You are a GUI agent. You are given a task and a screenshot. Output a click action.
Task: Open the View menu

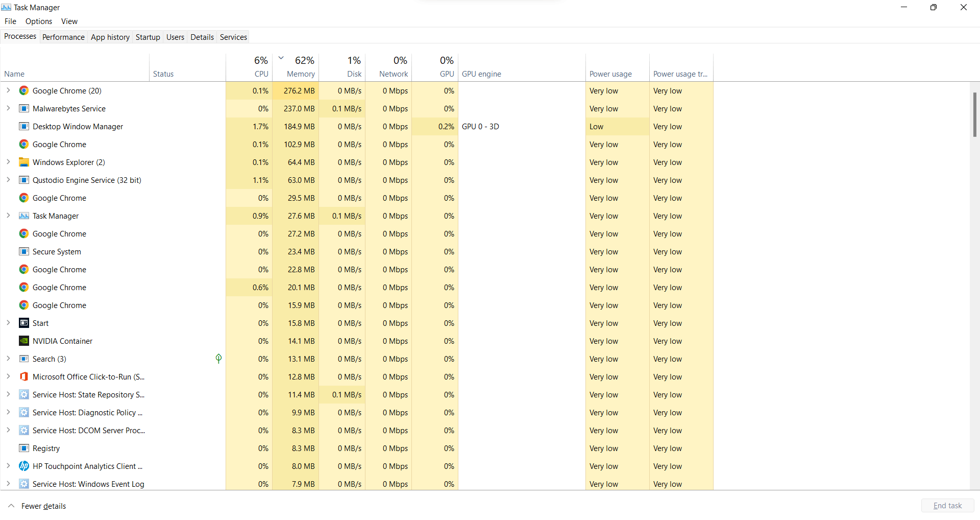69,21
